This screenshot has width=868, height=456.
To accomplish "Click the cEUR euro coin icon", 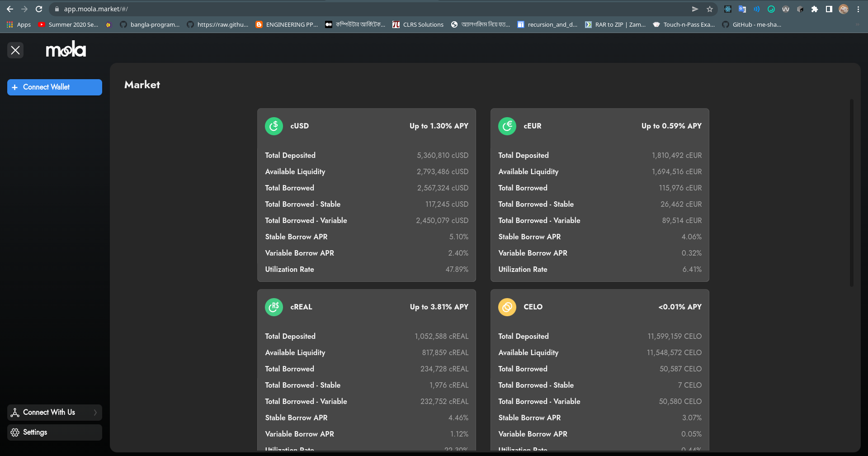I will 507,126.
